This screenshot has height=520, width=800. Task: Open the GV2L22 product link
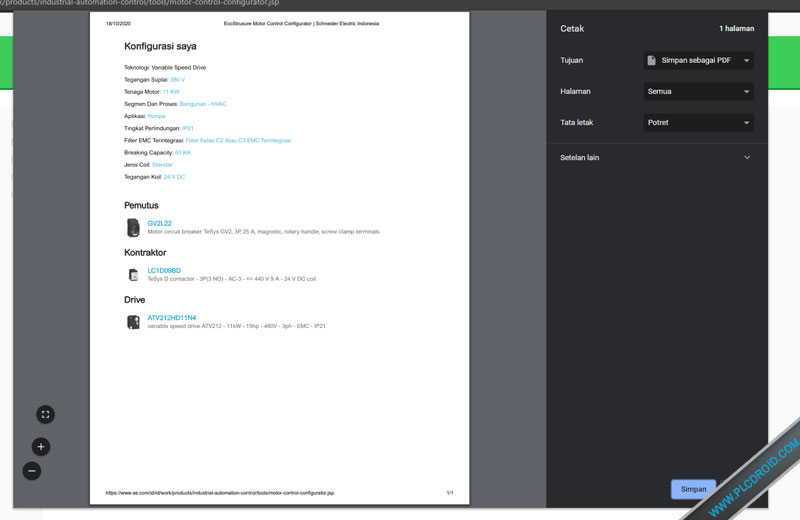(x=159, y=223)
